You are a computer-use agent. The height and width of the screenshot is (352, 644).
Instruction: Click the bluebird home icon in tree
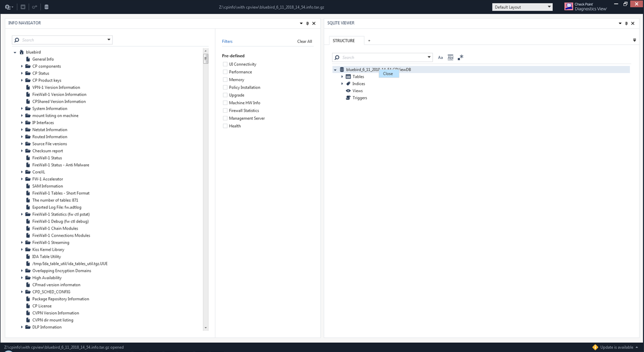[22, 52]
